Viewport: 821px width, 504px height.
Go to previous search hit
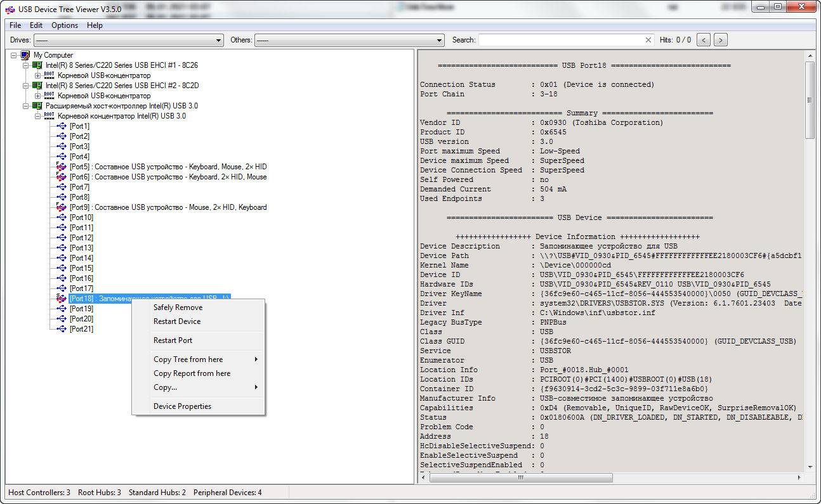tap(703, 40)
